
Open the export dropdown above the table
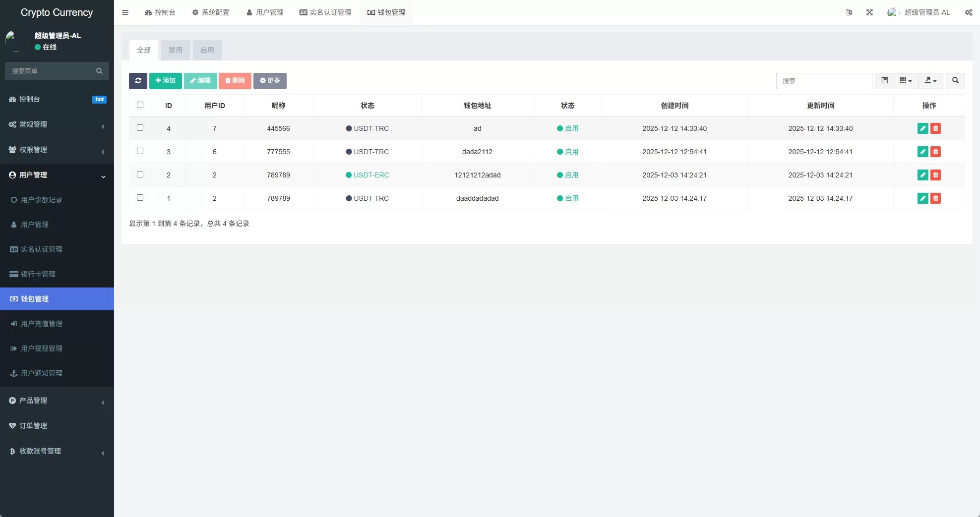coord(930,80)
